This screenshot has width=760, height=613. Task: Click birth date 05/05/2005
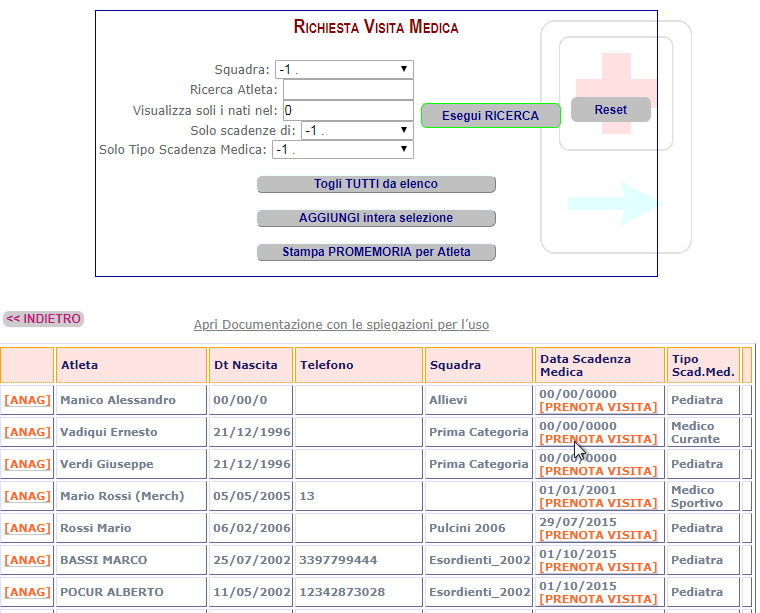[x=252, y=496]
